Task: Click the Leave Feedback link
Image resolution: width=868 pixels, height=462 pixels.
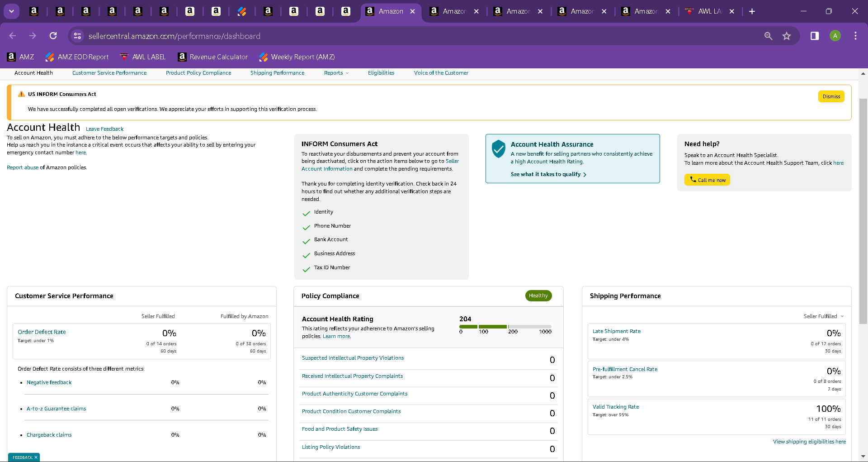Action: tap(104, 129)
